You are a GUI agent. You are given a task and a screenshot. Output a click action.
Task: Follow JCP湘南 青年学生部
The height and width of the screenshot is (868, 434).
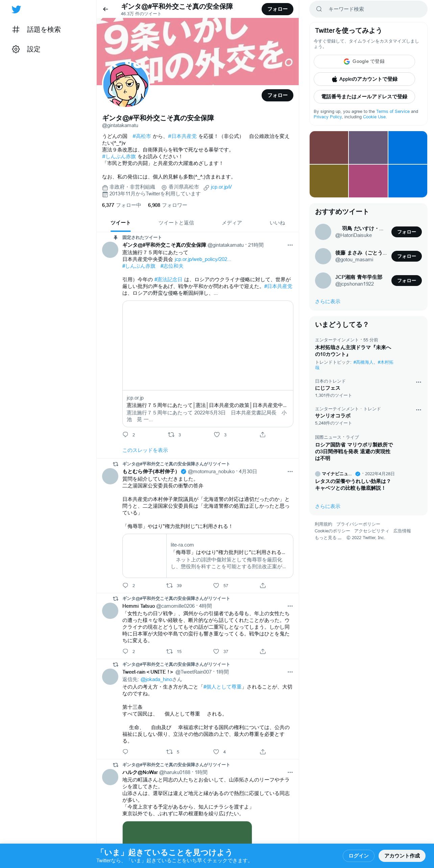(x=406, y=281)
